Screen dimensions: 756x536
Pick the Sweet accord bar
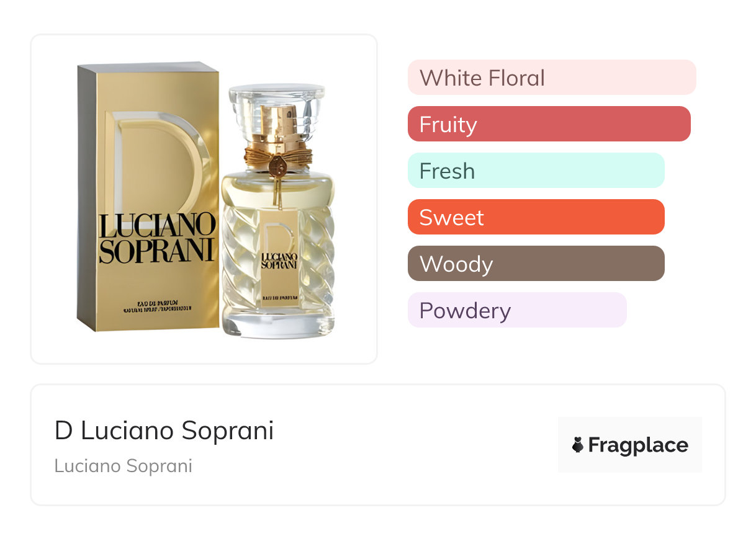point(536,217)
